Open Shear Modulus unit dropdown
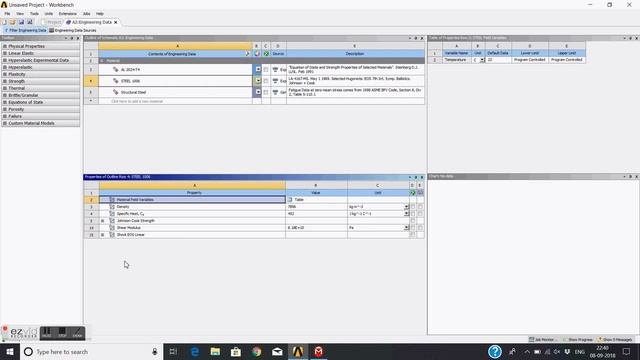The width and height of the screenshot is (640, 360). coord(406,228)
